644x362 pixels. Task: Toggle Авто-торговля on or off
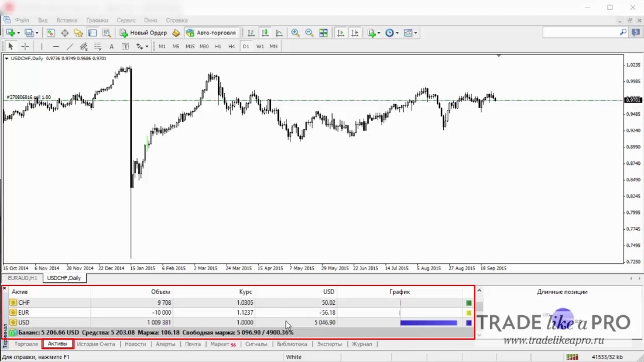pos(211,33)
